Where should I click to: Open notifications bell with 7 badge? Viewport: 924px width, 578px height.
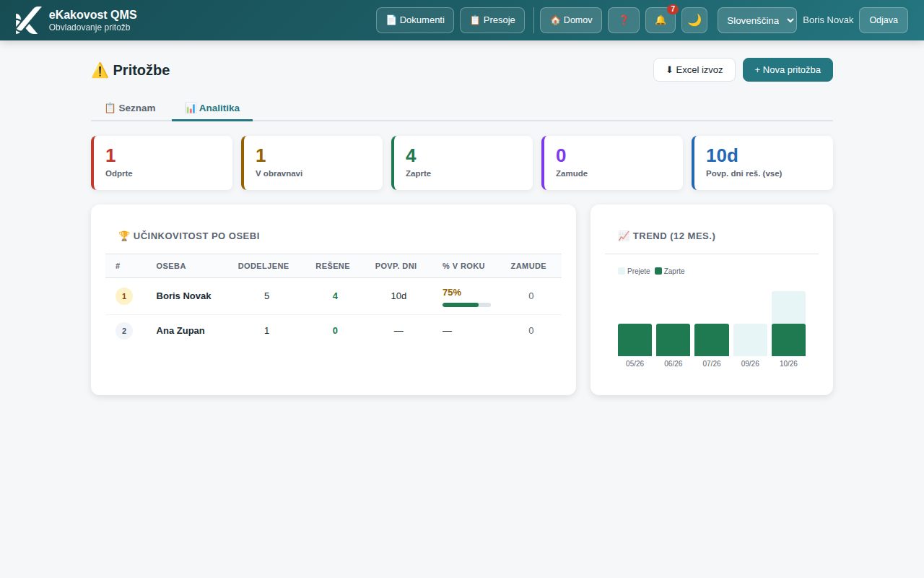coord(661,20)
